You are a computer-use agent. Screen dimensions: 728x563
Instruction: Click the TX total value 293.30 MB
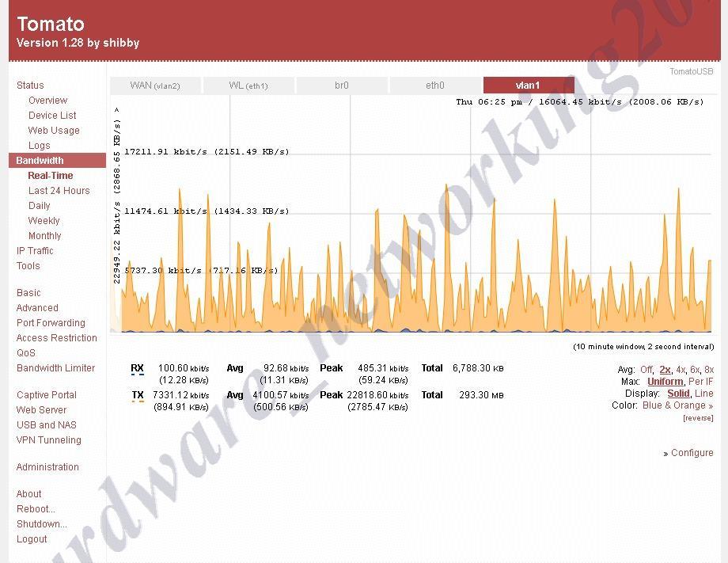(481, 395)
